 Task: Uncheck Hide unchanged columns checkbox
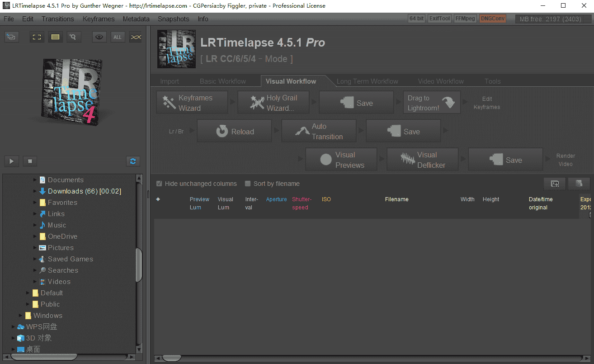[x=159, y=184]
